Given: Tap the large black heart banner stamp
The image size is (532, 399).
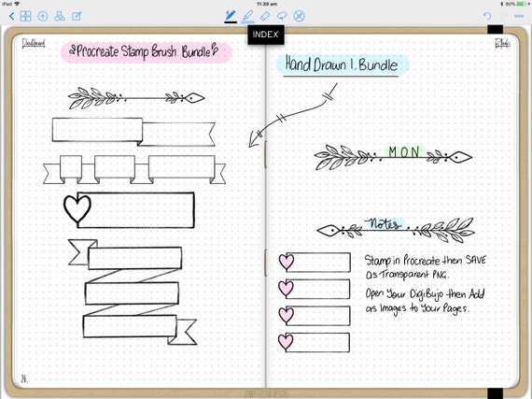Looking at the screenshot, I should pos(130,210).
